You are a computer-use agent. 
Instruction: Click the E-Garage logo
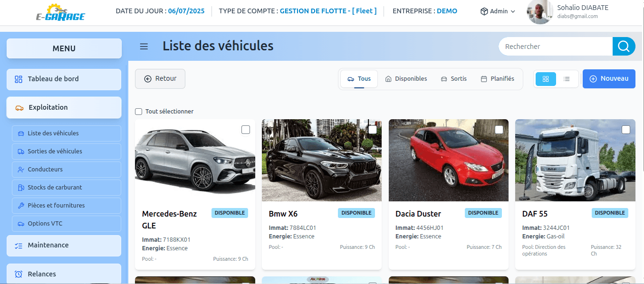click(60, 12)
